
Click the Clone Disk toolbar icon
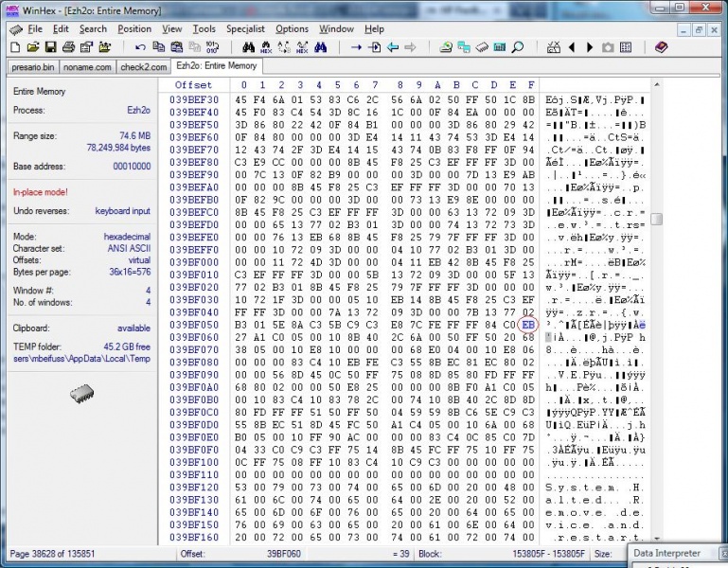pyautogui.click(x=464, y=47)
